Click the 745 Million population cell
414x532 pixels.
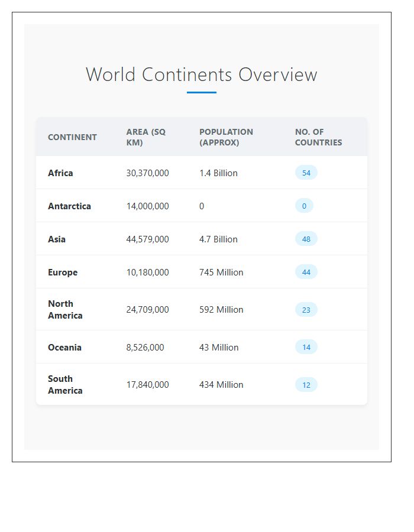(221, 273)
